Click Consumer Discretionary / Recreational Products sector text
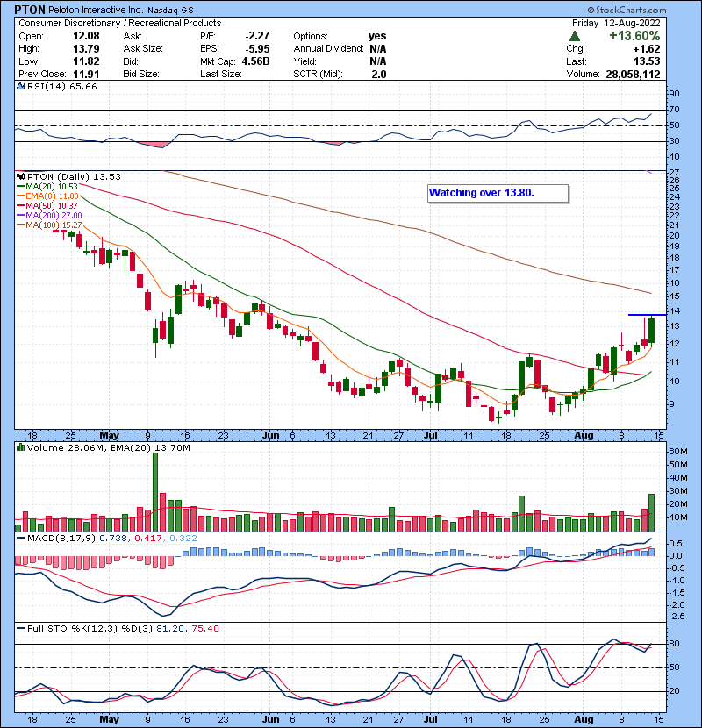Screen dimensions: 702x728 click(120, 23)
